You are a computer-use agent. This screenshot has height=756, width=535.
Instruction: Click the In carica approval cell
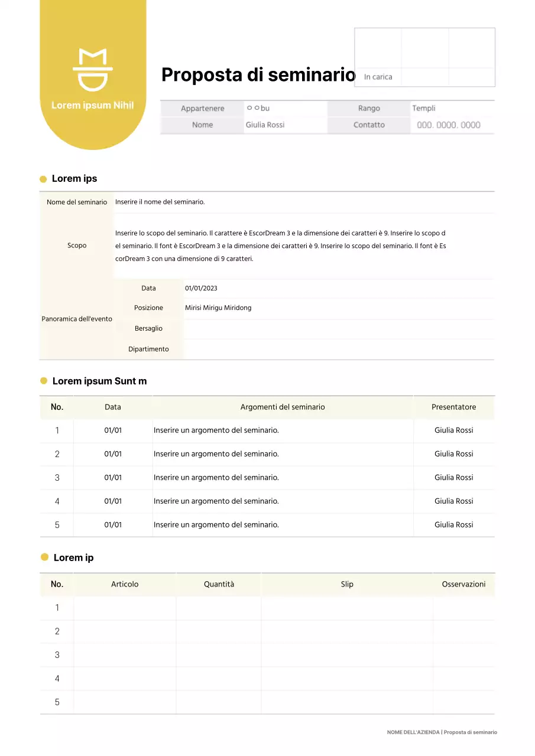click(377, 77)
